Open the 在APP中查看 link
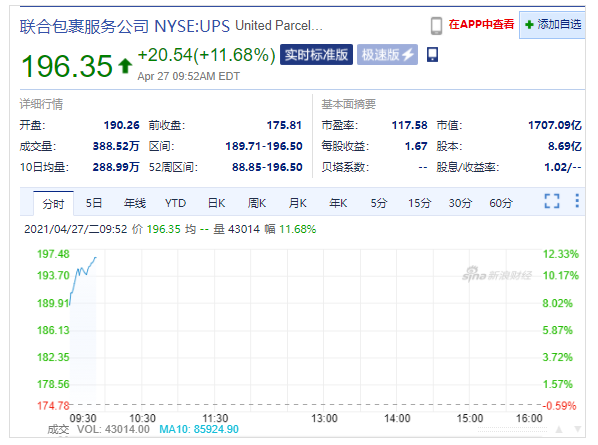 (x=481, y=24)
